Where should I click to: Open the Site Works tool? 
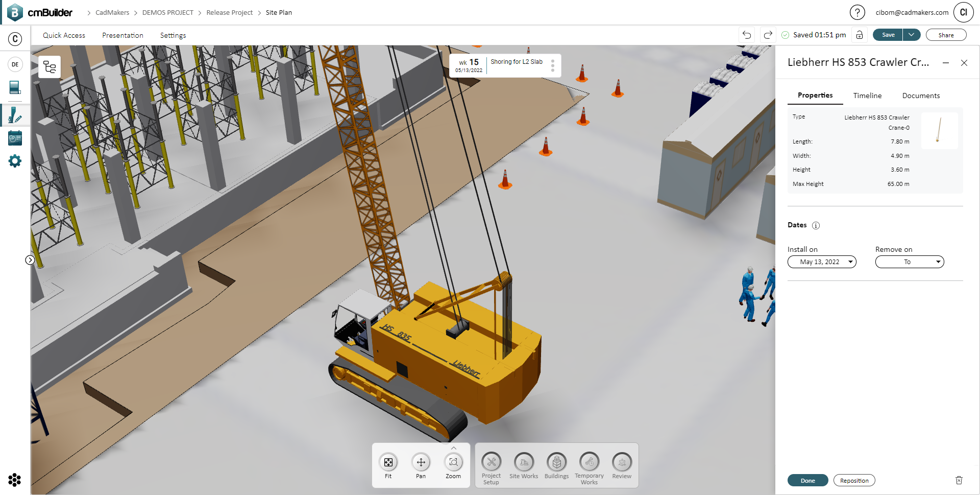coord(524,465)
